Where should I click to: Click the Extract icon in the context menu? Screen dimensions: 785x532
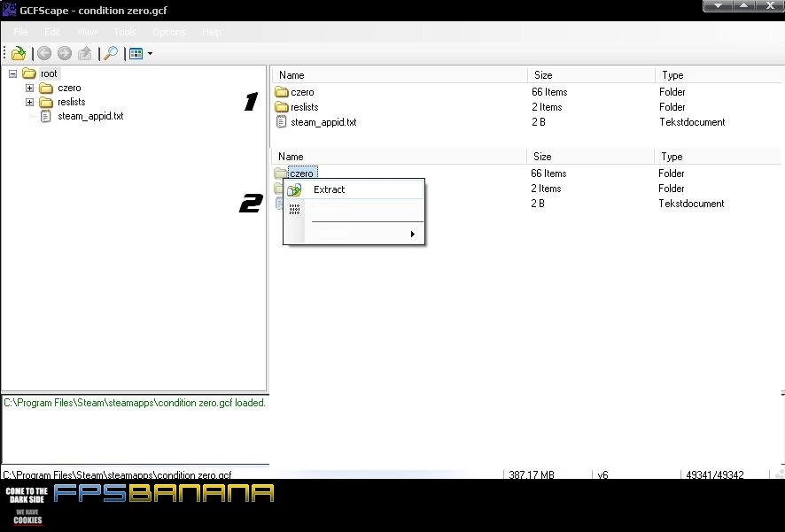(x=294, y=189)
